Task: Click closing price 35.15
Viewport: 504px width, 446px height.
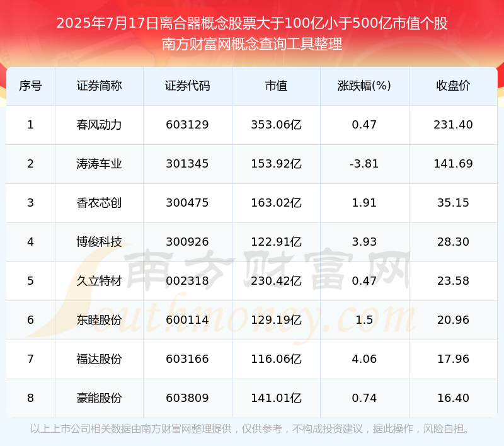Action: pos(453,203)
